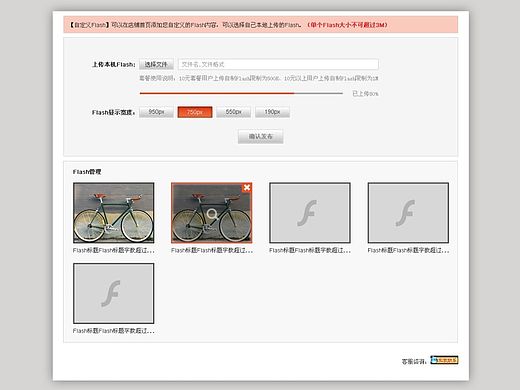Open the first bicycle Flash thumbnail
The image size is (520, 390).
click(114, 213)
